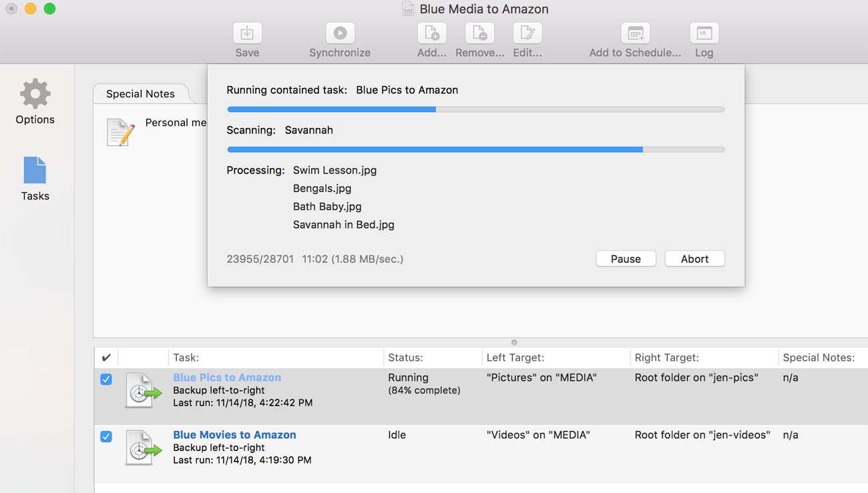Open Options gear in the sidebar
The image size is (868, 493).
35,93
